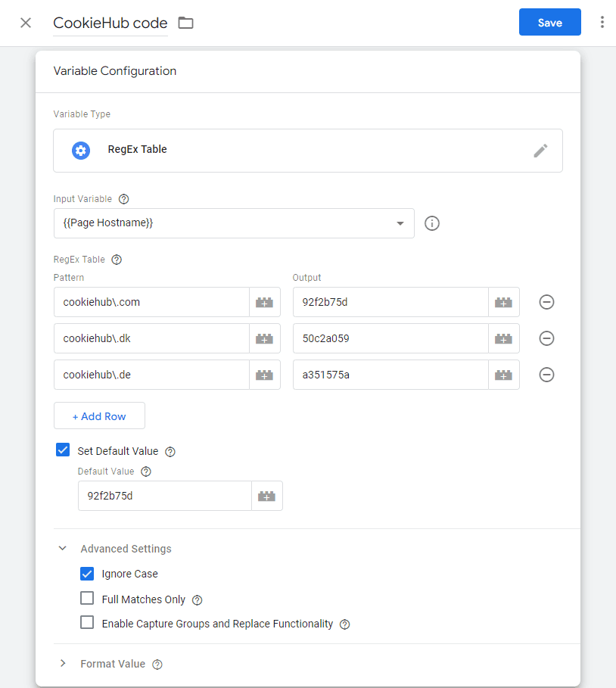
Task: Click the + Add Row button
Action: click(x=99, y=416)
